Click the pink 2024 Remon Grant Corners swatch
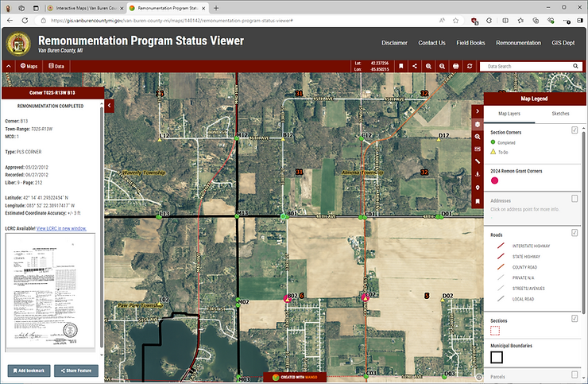This screenshot has width=588, height=384. pyautogui.click(x=495, y=182)
